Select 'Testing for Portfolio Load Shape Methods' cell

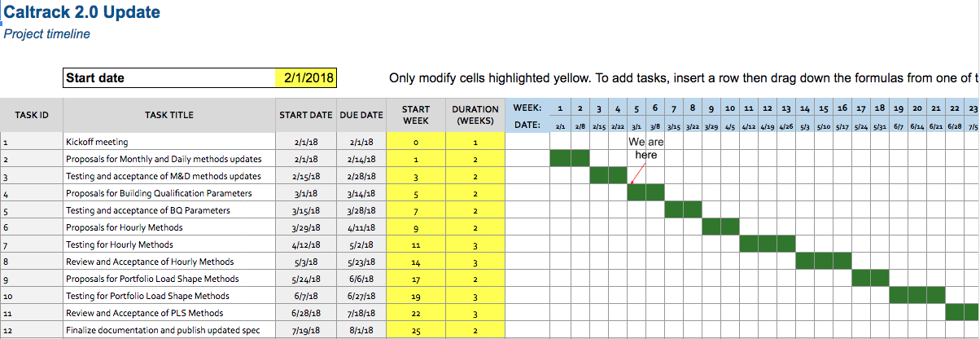[169, 296]
